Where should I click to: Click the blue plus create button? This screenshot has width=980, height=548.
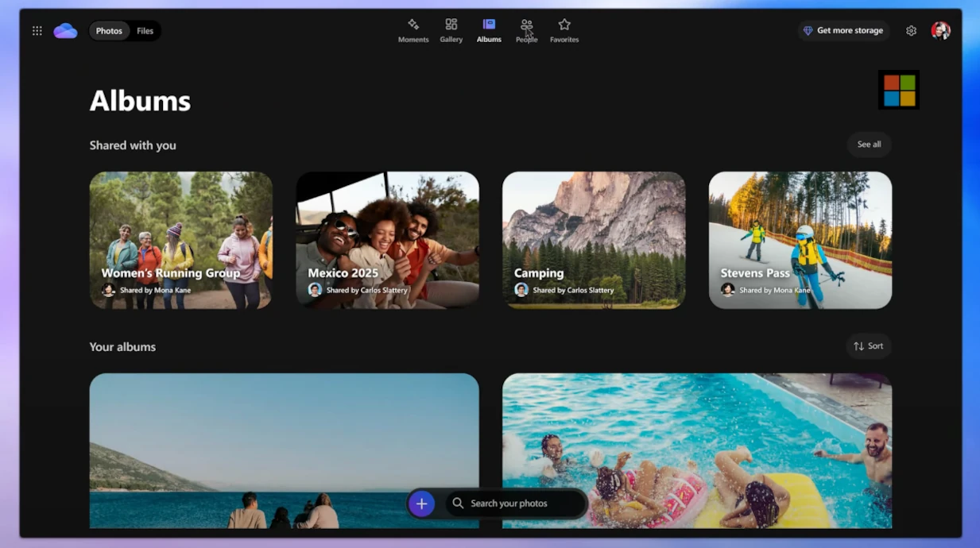click(421, 504)
